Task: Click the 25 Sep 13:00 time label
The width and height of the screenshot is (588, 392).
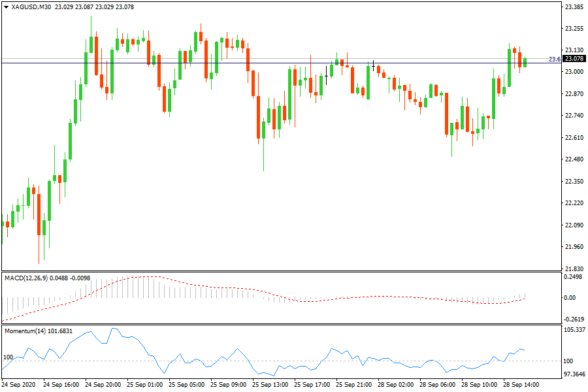Action: [272, 385]
